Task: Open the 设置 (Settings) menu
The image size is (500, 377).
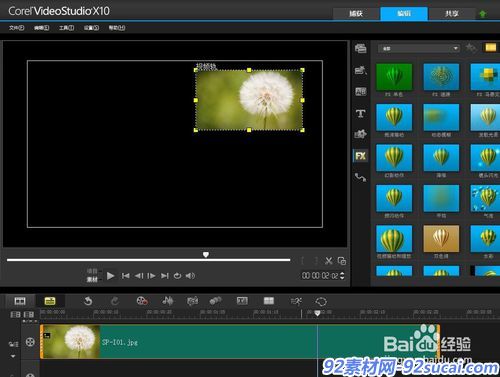Action: coord(91,28)
